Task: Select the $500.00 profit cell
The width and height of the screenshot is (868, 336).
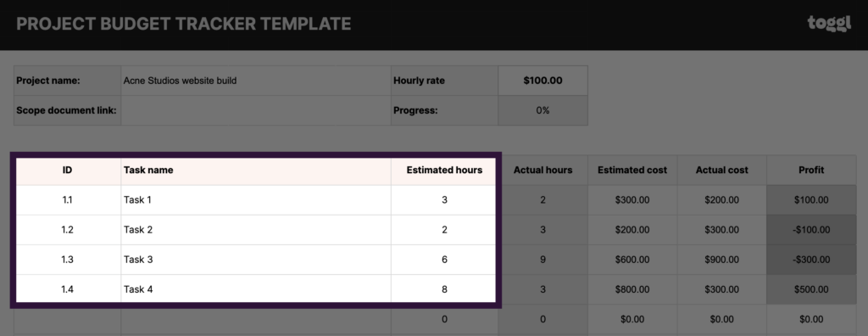Action: click(811, 289)
